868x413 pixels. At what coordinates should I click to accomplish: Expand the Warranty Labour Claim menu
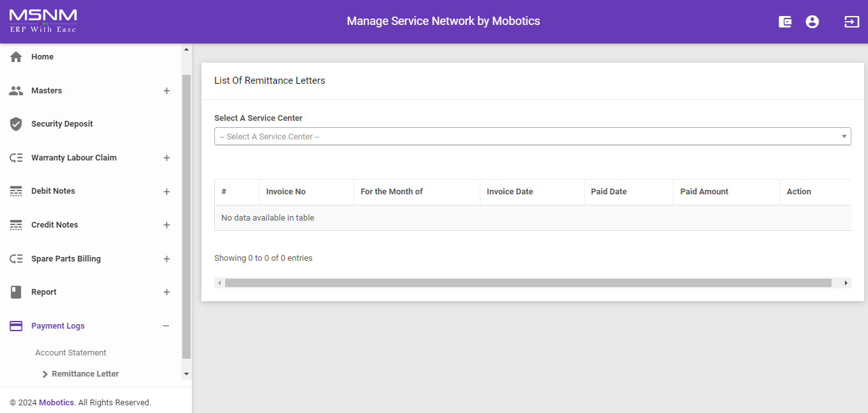(166, 158)
